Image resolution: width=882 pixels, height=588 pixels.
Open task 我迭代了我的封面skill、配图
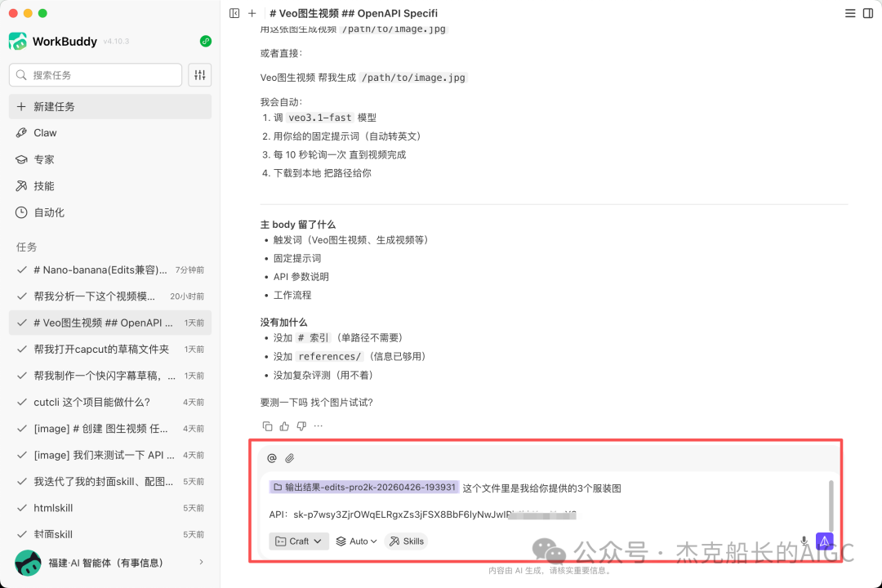110,481
